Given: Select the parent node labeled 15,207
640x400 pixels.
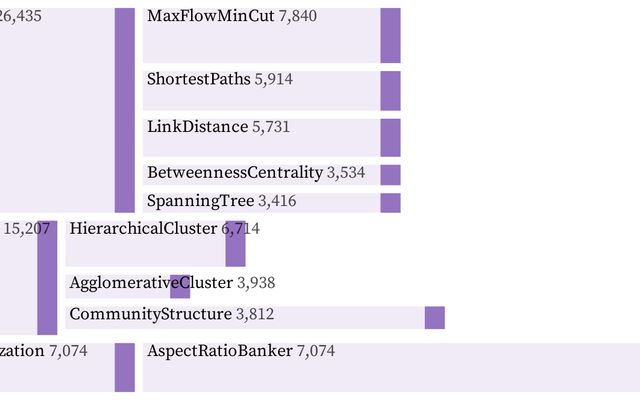Looking at the screenshot, I should [x=47, y=278].
